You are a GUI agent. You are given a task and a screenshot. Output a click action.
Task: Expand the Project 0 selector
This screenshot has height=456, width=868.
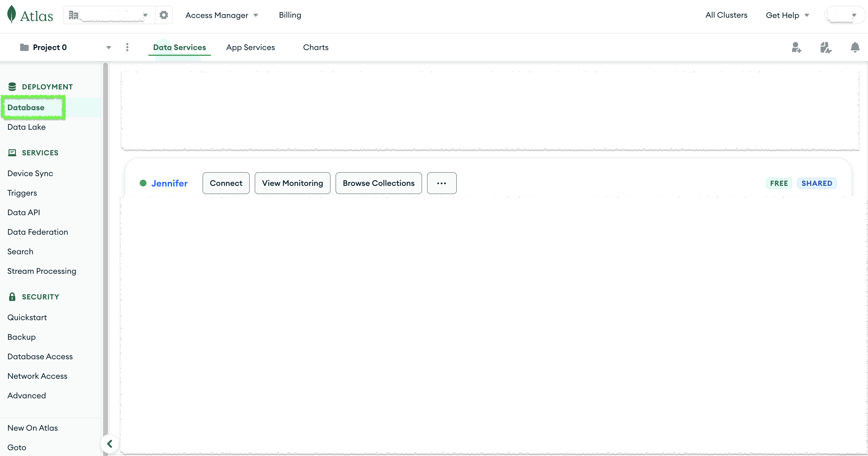(x=66, y=47)
